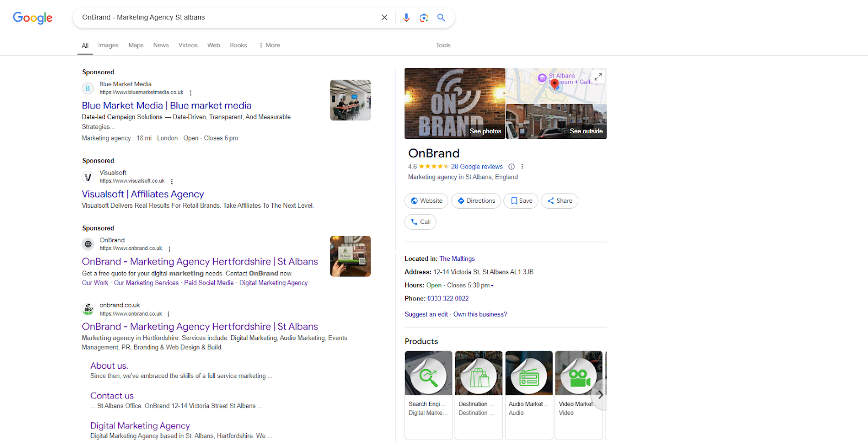Open Paid Social Media sitelink
Viewport: 868px width, 443px height.
209,283
